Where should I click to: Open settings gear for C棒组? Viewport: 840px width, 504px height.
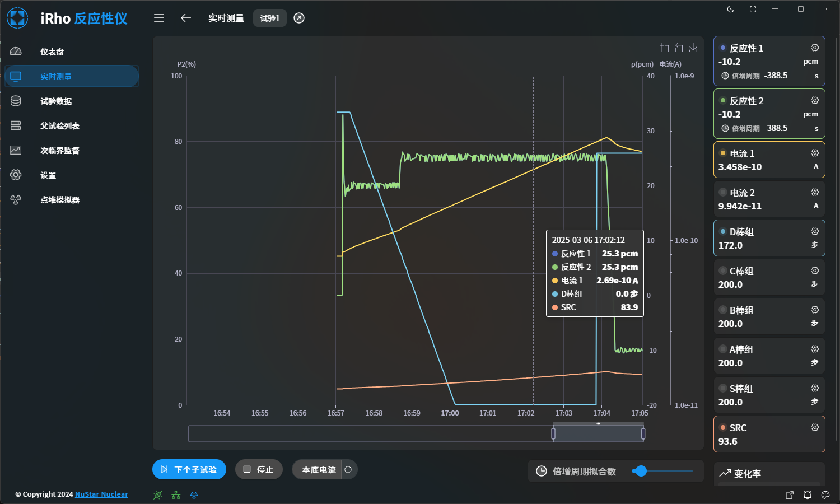815,271
